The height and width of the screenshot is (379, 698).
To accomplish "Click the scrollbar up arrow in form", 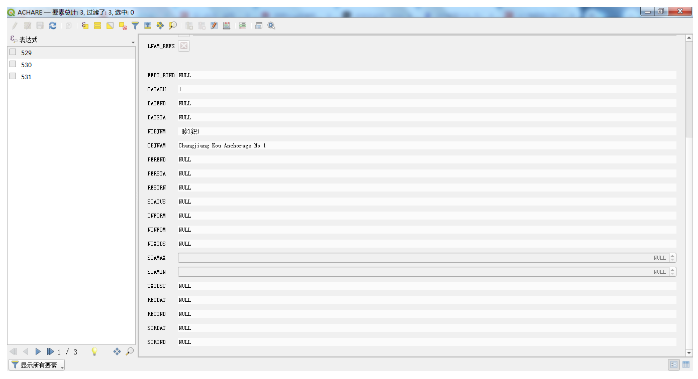I will tap(689, 38).
